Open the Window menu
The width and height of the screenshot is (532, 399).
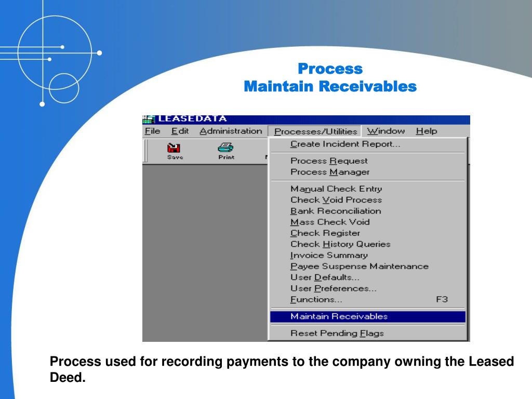[x=386, y=131]
